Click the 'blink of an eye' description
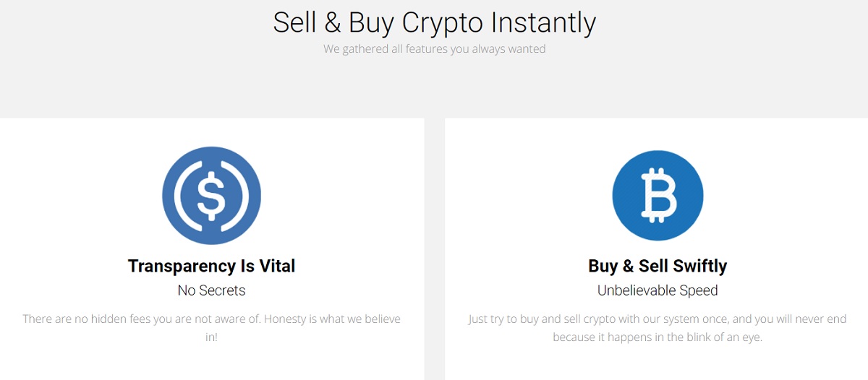Viewport: 868px width, 380px height. click(658, 327)
